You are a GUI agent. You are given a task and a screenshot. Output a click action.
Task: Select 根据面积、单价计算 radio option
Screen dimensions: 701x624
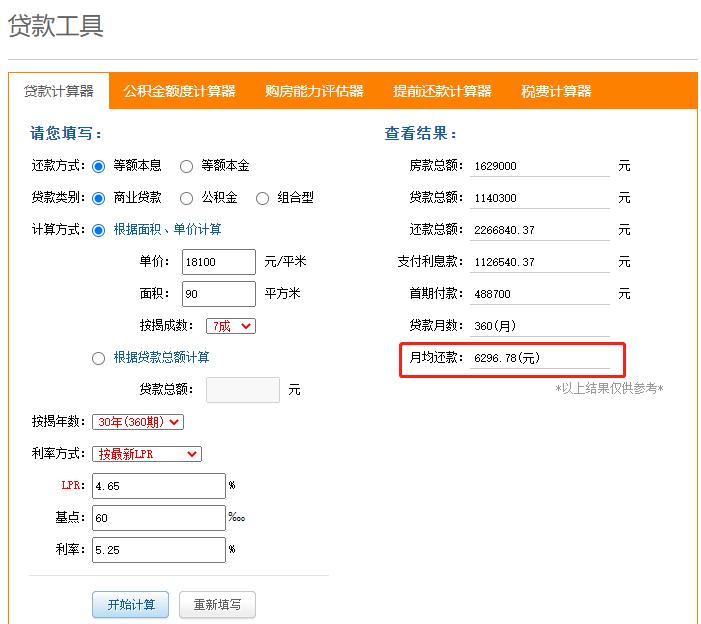(x=98, y=231)
